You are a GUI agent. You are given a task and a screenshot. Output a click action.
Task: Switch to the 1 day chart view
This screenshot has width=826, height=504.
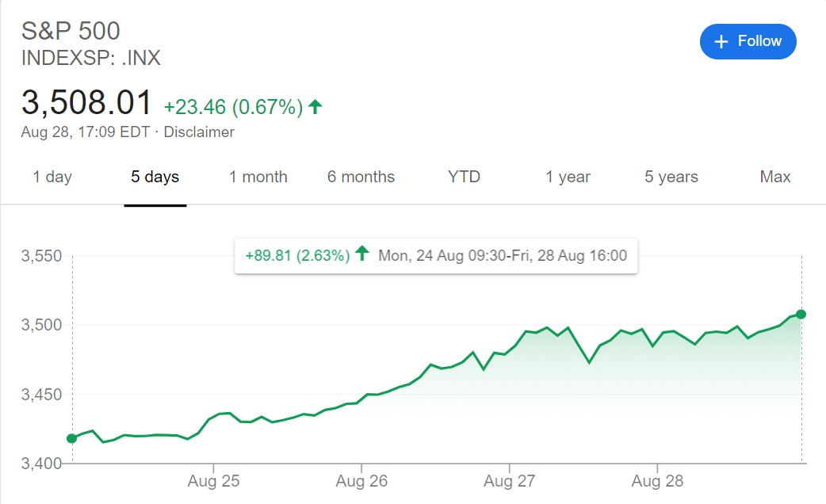coord(52,177)
